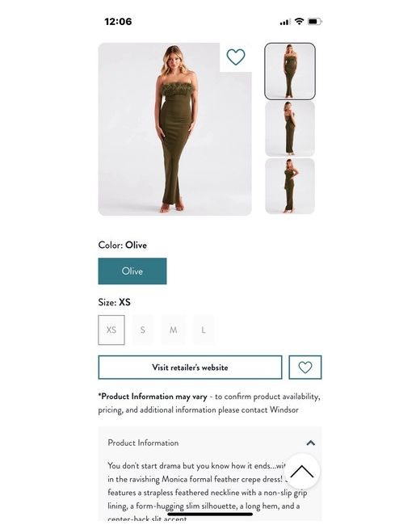Screen dimensions: 420x525
Task: Select third back-view dress thumbnail
Action: (x=290, y=186)
